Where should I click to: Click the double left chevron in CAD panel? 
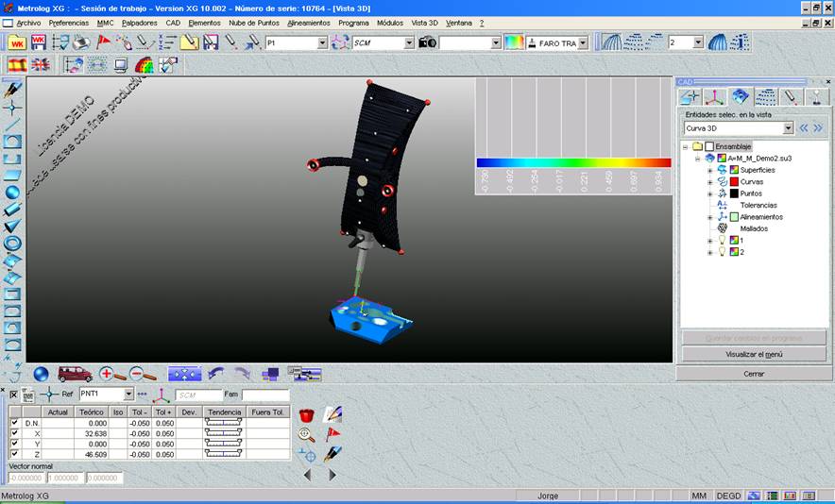tap(804, 128)
